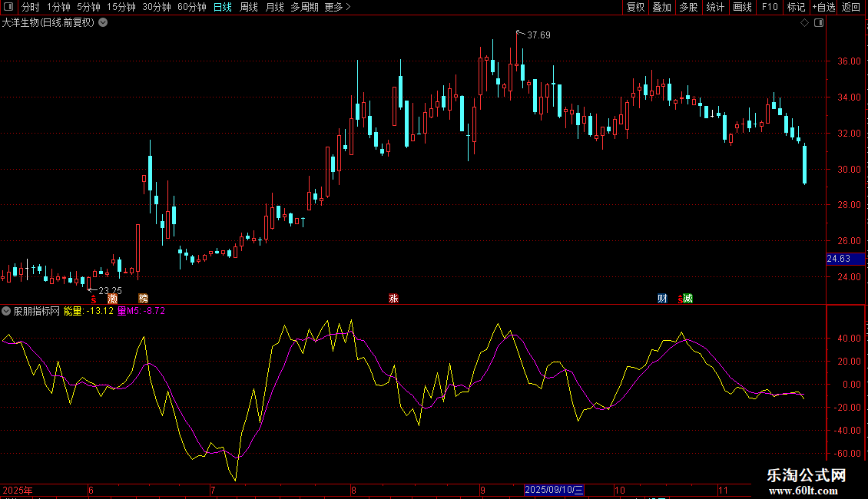Click the 24.63 cursor price tag
868x499 pixels.
point(845,259)
